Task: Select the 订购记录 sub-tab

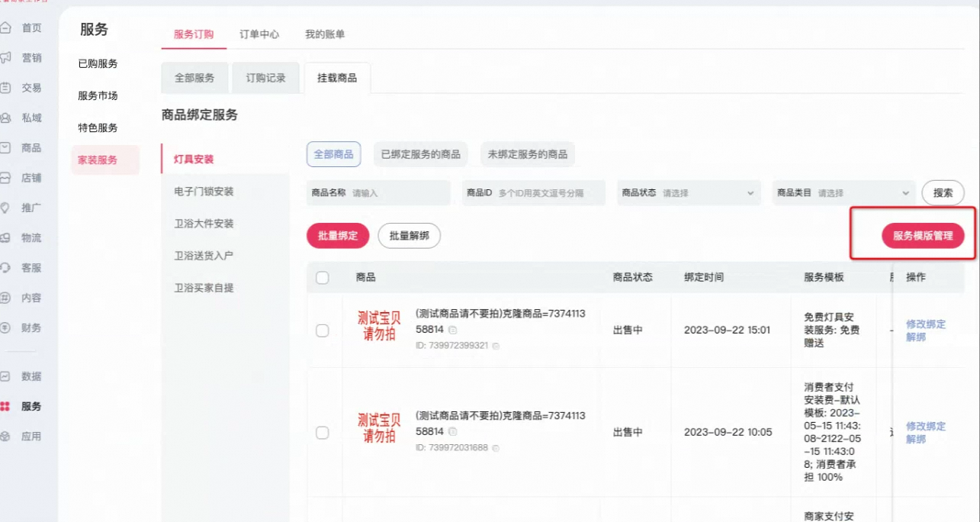Action: point(265,78)
